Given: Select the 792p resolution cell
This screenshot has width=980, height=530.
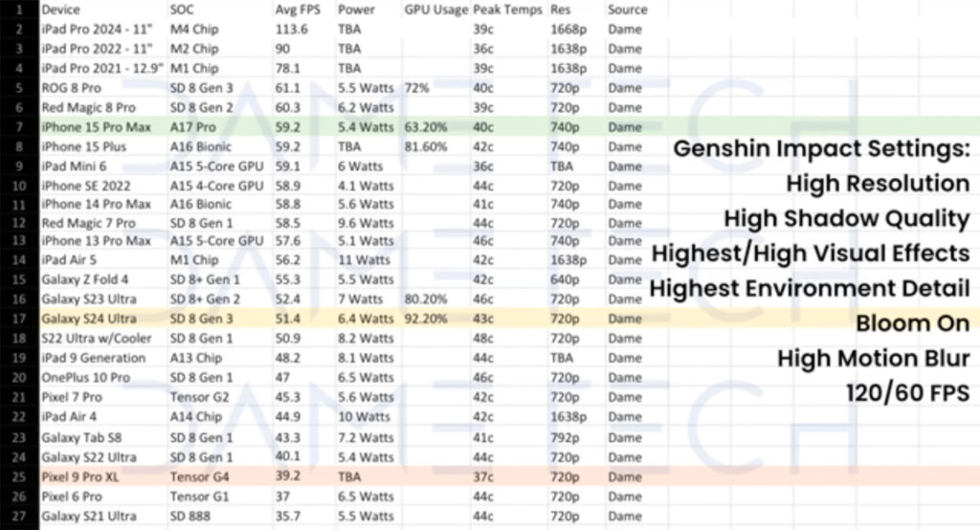Looking at the screenshot, I should [566, 437].
